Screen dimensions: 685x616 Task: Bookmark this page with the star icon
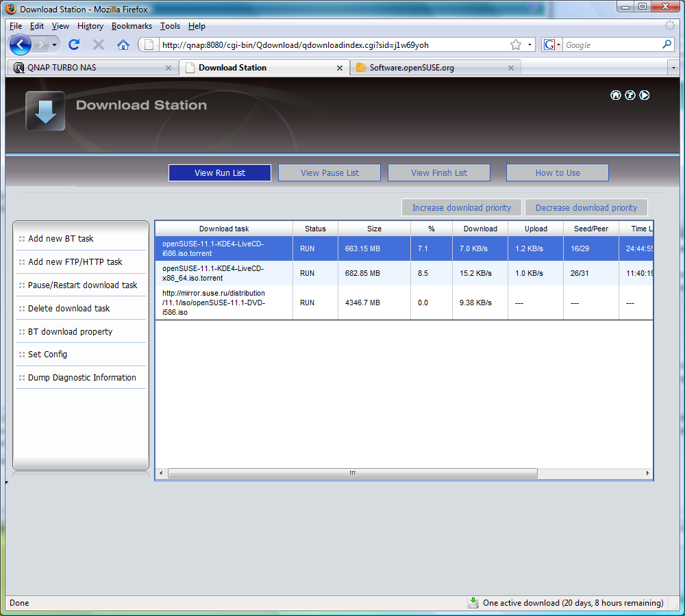point(516,44)
